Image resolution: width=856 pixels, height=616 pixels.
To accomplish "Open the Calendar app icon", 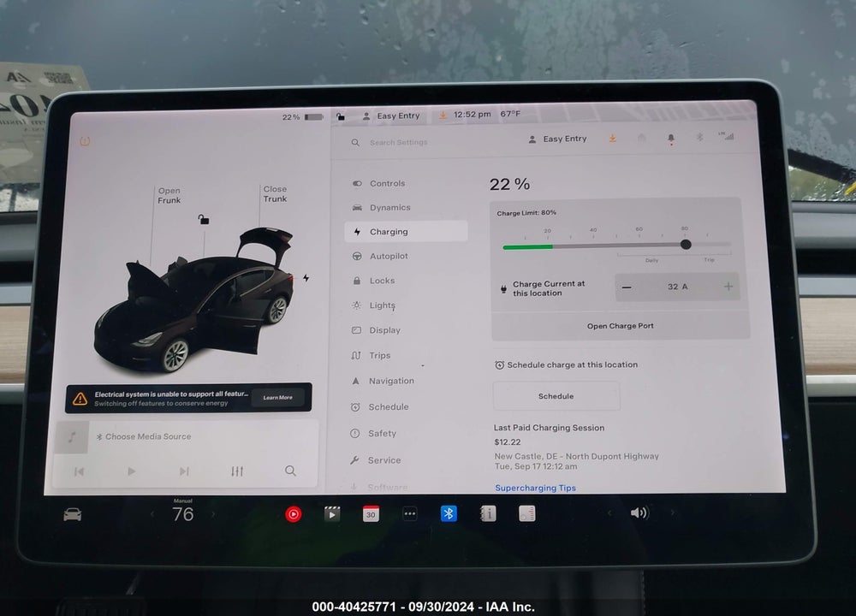I will point(371,513).
